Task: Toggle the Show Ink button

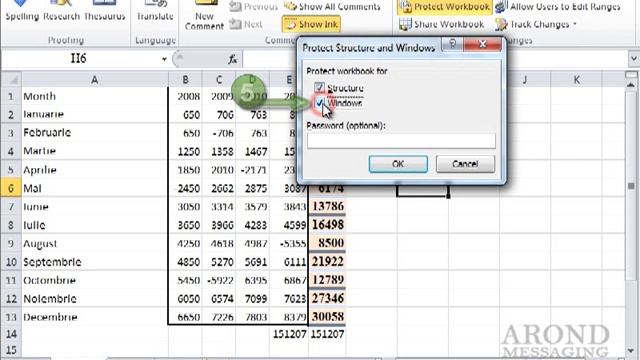Action: [311, 24]
